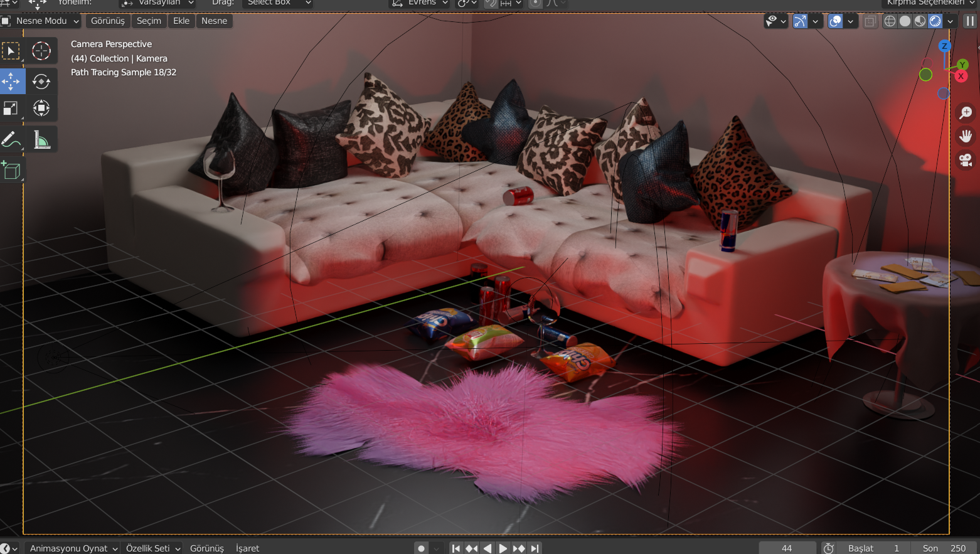Open the Nesne Modu mode dropdown
Screen dimensions: 980x554
pyautogui.click(x=41, y=21)
